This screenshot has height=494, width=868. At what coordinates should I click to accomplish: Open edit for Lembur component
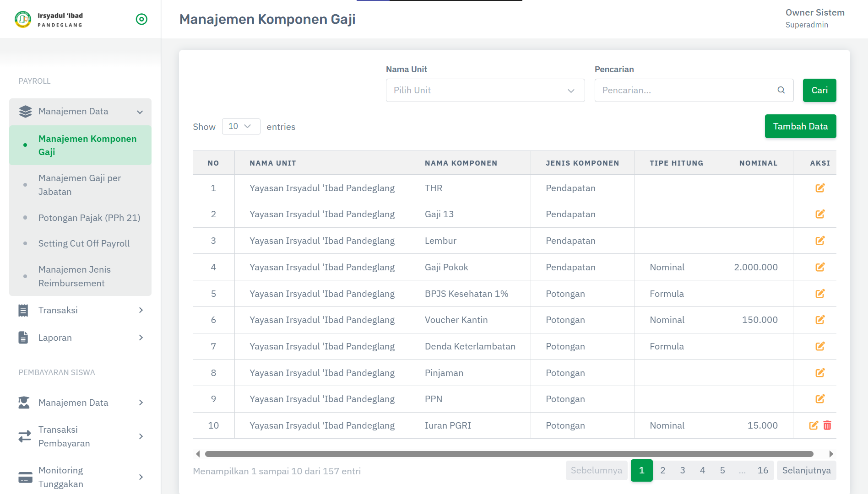pos(820,241)
